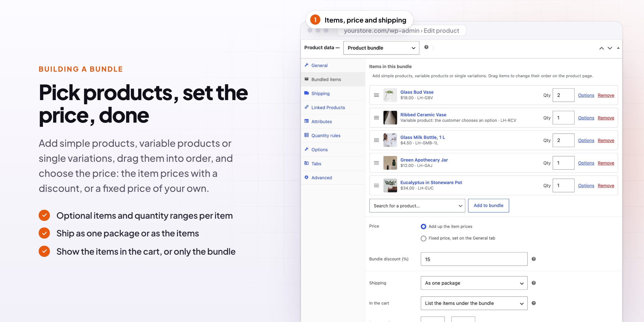Click Qty field for Ribbed Ceramic Vase
Screen dimensions: 644x322
563,118
